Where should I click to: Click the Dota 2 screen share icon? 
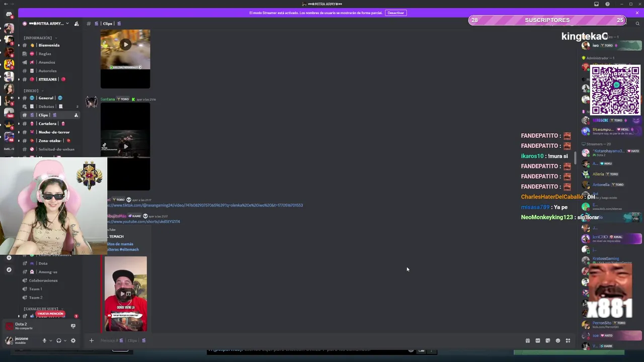(x=73, y=326)
